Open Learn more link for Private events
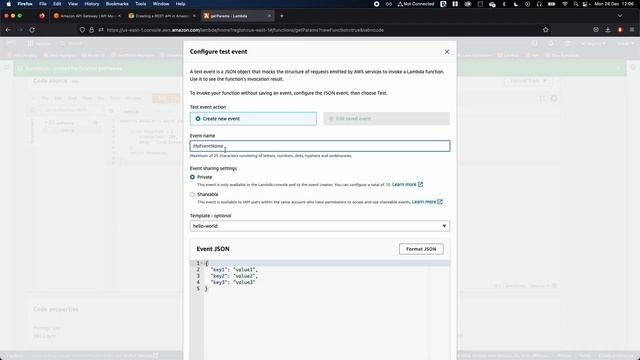The image size is (640, 360). [x=407, y=184]
